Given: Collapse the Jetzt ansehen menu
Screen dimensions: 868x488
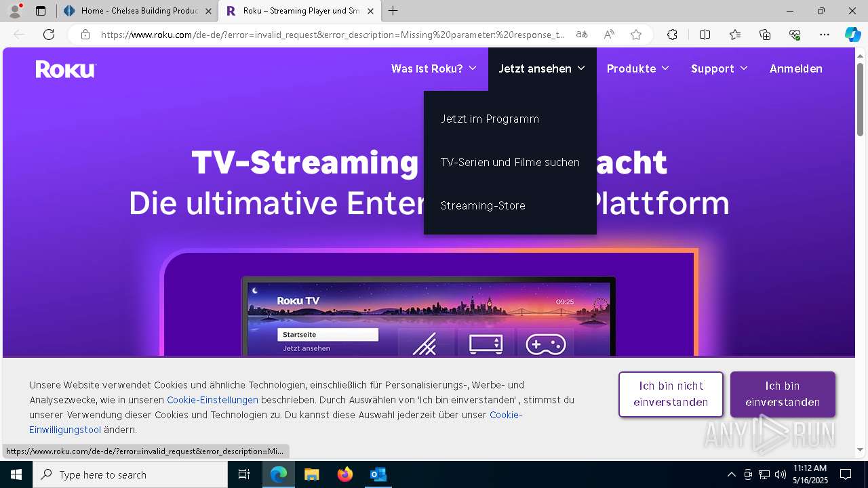Looking at the screenshot, I should click(542, 68).
